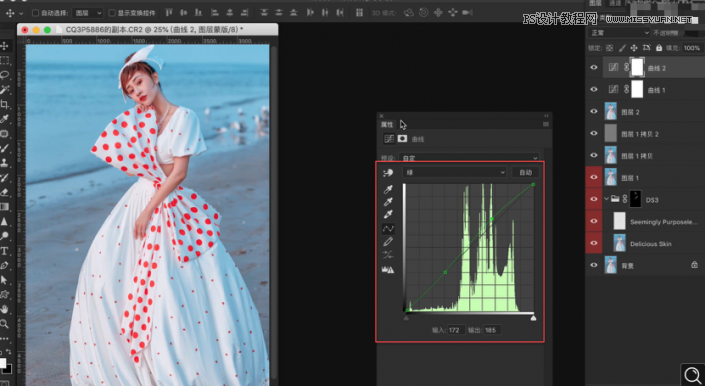Toggle visibility of the 曲线 2 layer
The height and width of the screenshot is (386, 705).
(594, 67)
